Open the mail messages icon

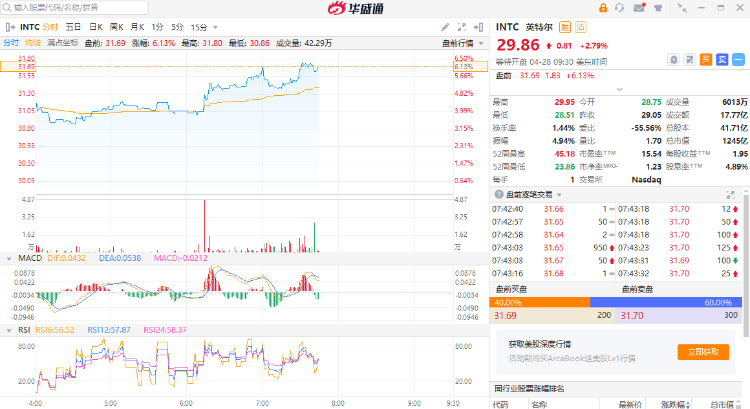point(639,8)
